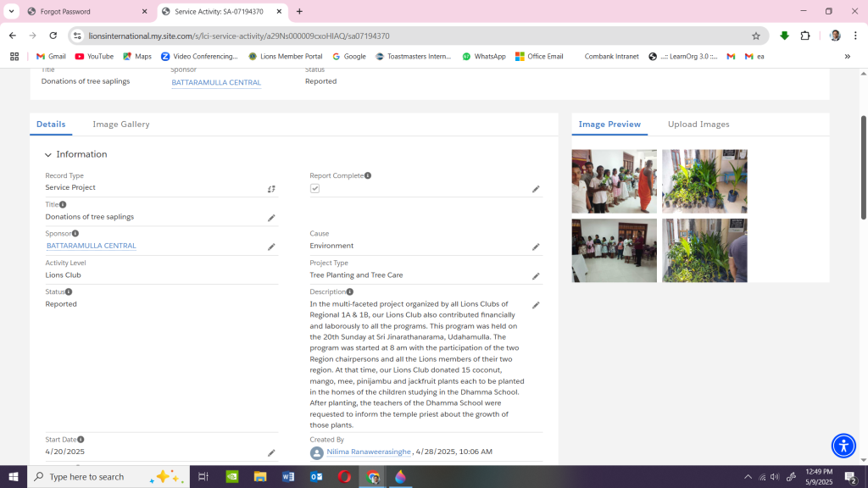The image size is (868, 488).
Task: Open File Explorer from the taskbar
Action: (x=259, y=476)
